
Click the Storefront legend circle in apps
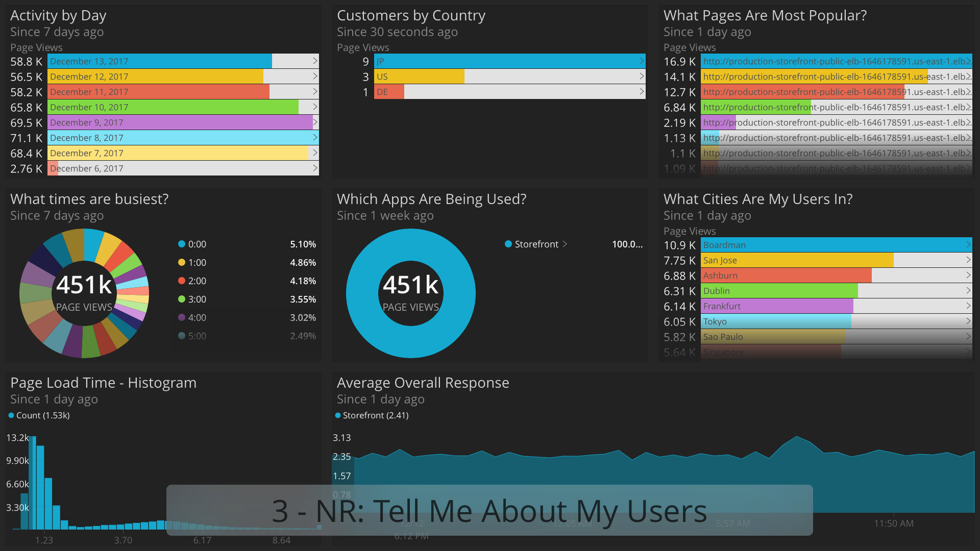[x=508, y=244]
